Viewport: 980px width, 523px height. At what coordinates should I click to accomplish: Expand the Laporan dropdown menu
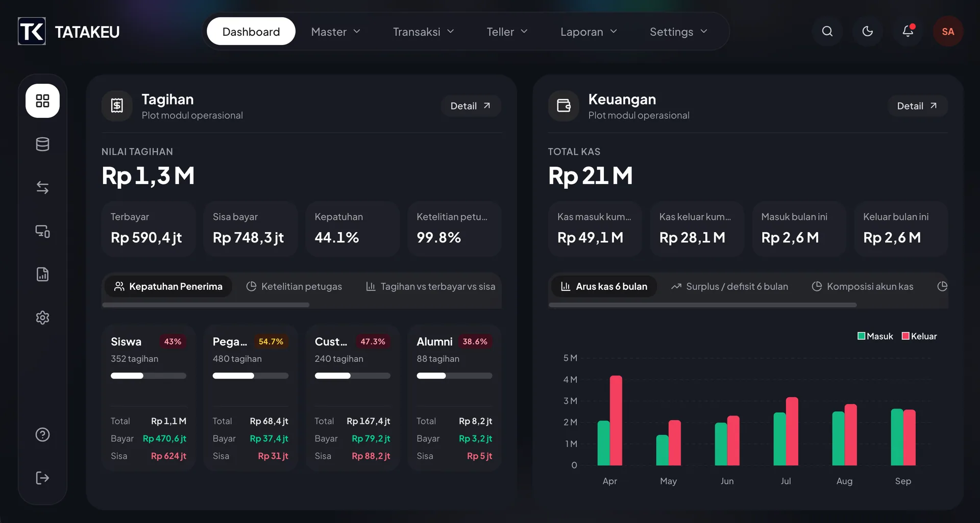pos(589,32)
